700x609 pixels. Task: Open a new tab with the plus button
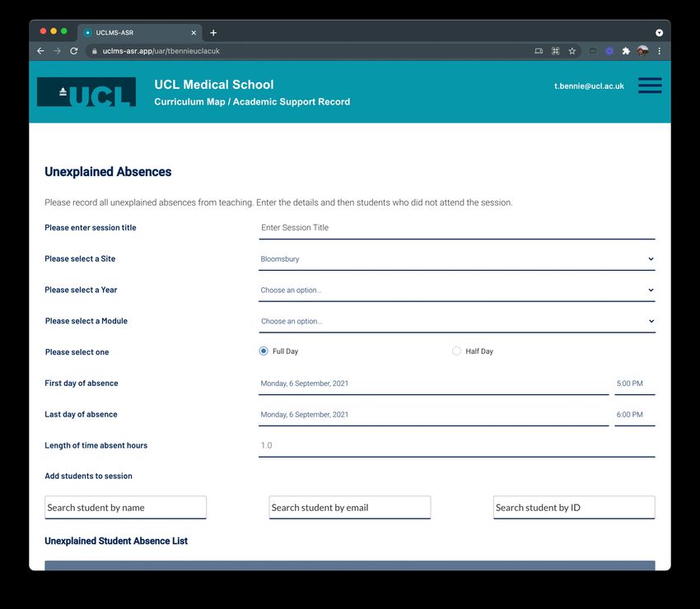213,33
